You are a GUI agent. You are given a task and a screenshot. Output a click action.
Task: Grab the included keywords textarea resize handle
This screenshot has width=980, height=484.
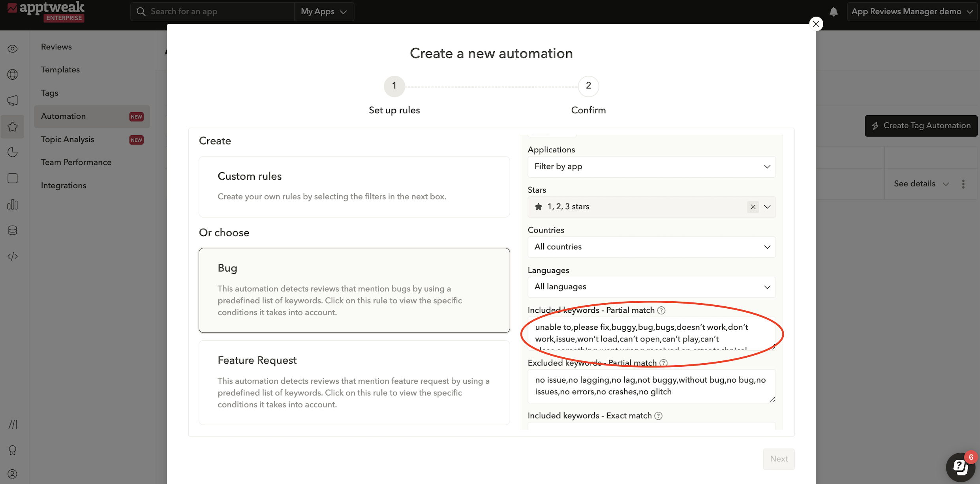(x=772, y=347)
